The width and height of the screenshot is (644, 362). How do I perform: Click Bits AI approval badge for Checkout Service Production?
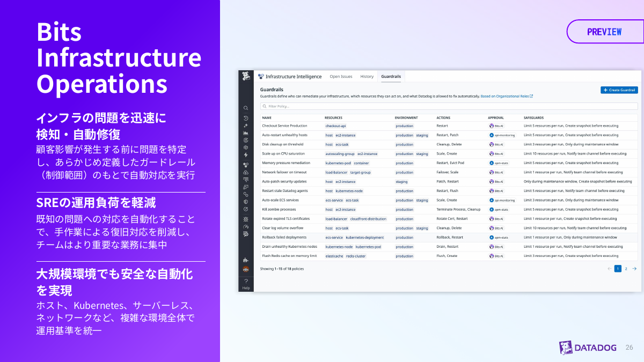tap(496, 126)
